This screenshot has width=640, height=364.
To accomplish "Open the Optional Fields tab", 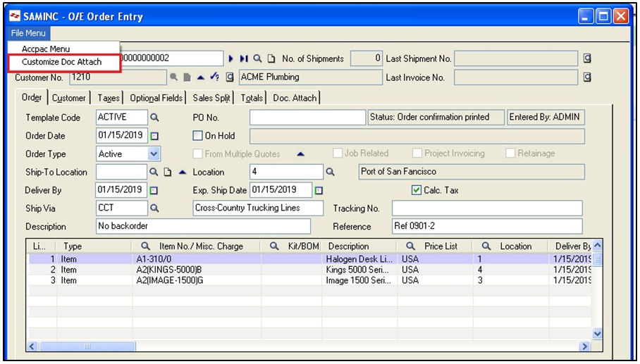I will click(x=156, y=98).
